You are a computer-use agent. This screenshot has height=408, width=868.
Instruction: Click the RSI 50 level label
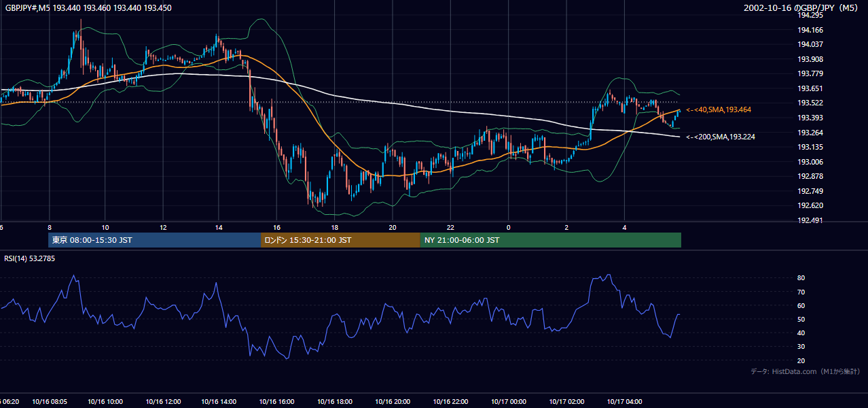(x=801, y=320)
